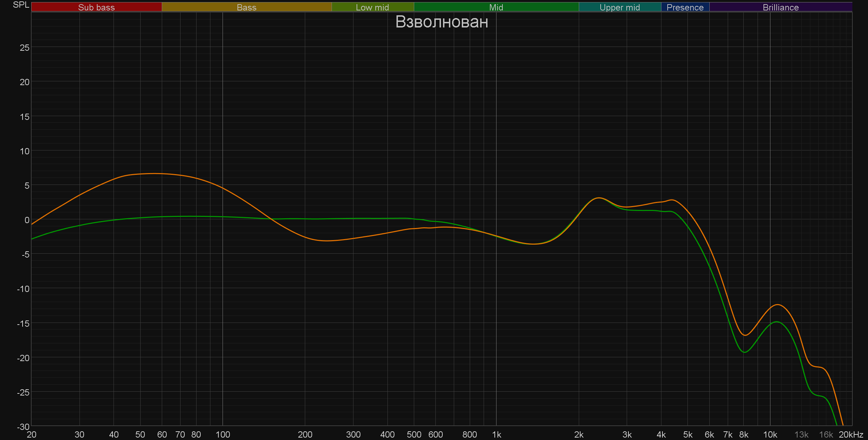Screen dimensions: 868x440
Task: Click the 1k frequency axis label
Action: [x=496, y=434]
